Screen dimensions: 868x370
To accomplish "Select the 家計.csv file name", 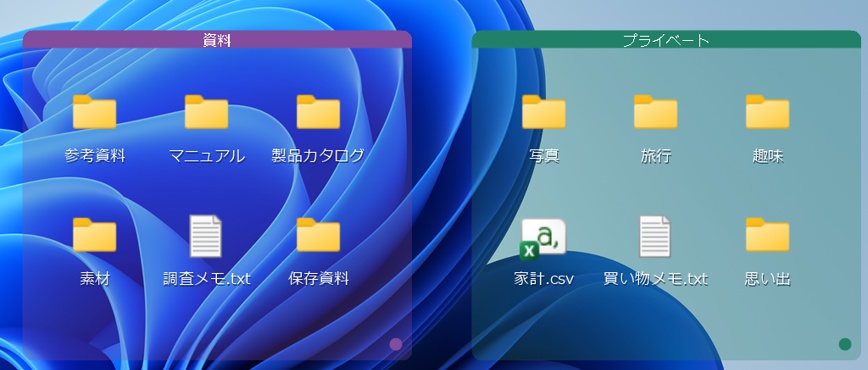I will pyautogui.click(x=544, y=279).
